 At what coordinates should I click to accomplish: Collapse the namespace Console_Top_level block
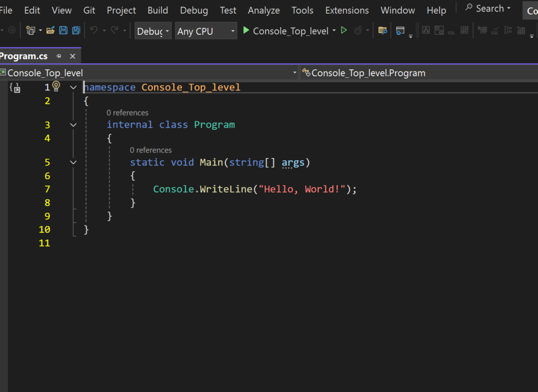[74, 87]
